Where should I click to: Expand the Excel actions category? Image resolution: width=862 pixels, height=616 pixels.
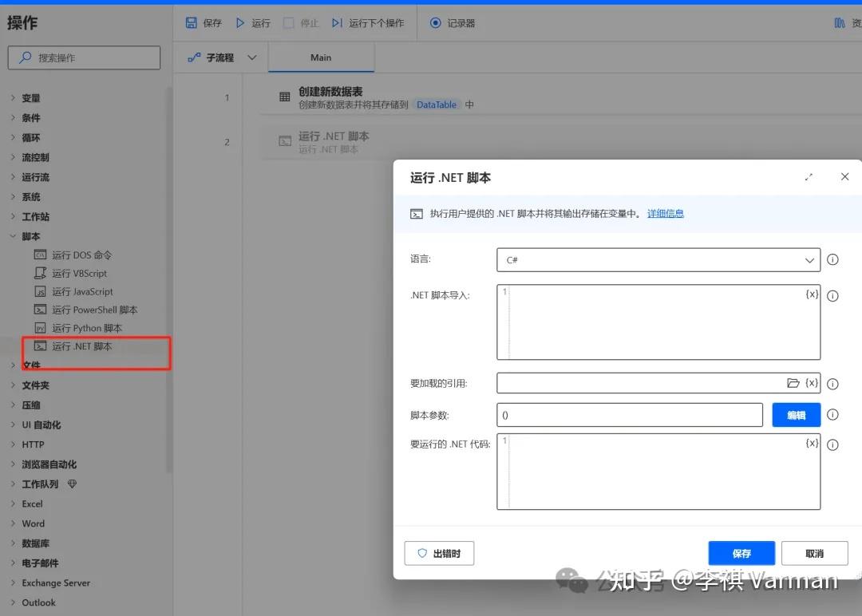(x=34, y=503)
